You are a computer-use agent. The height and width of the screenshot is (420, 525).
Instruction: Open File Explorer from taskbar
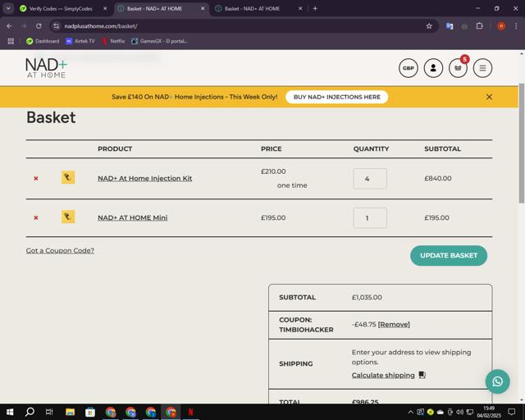70,412
